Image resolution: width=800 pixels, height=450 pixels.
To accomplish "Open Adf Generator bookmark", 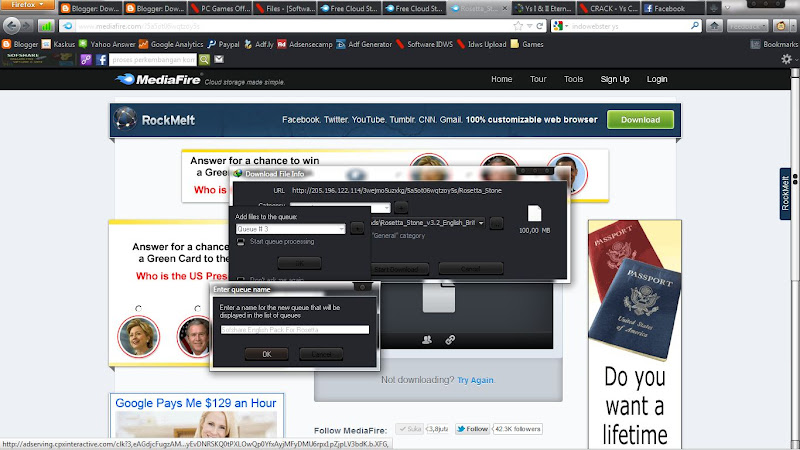I will pyautogui.click(x=364, y=44).
